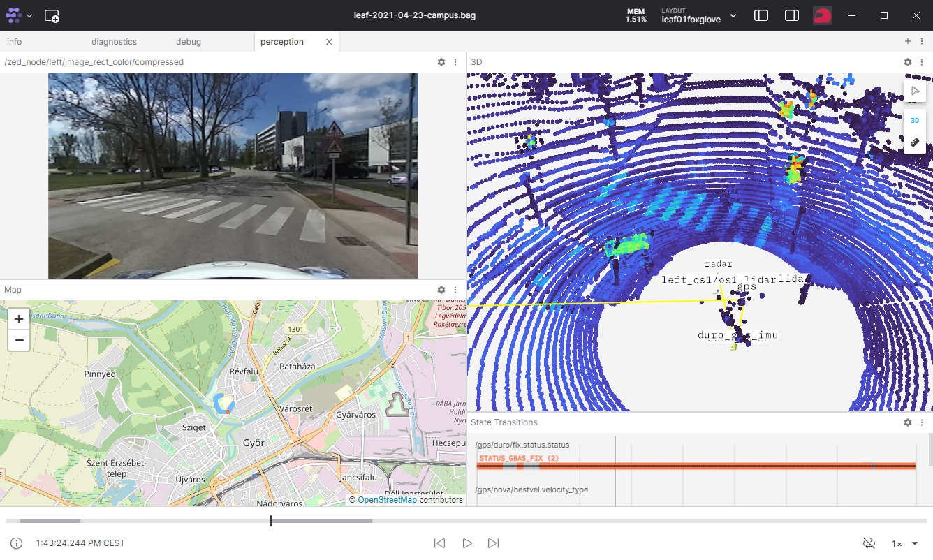Open the 1× playback speed dropdown
Screen dimensions: 933x560
(904, 543)
